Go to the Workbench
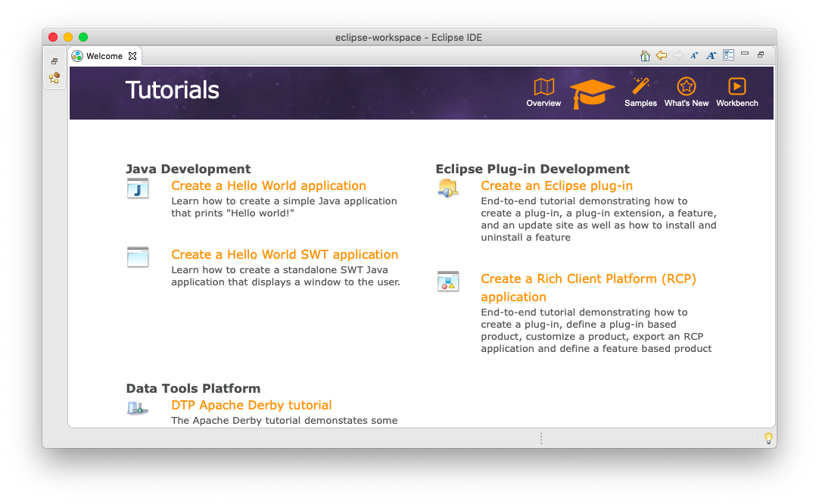The image size is (819, 504). coord(737,92)
